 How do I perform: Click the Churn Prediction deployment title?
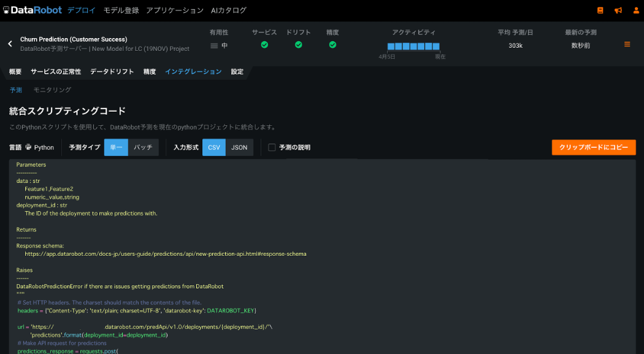click(74, 39)
